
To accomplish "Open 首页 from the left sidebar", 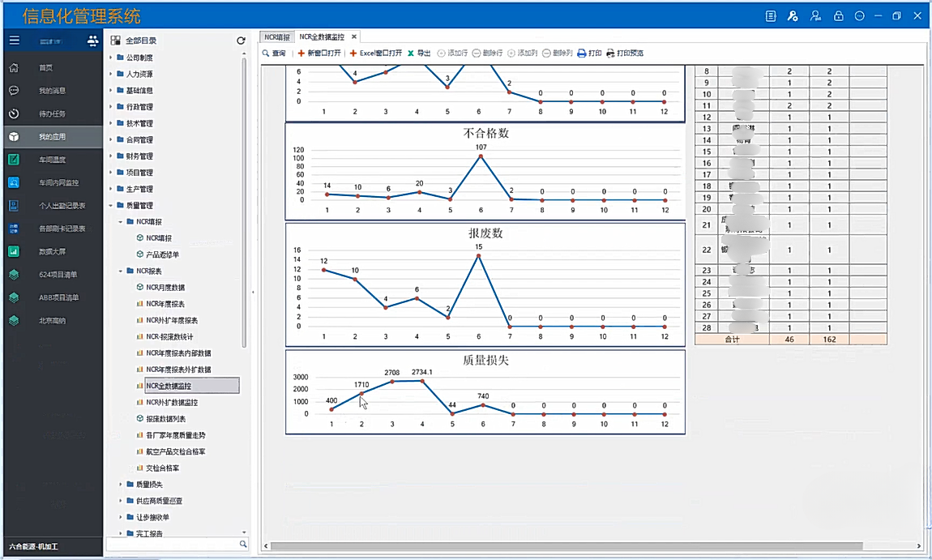I will pyautogui.click(x=45, y=68).
